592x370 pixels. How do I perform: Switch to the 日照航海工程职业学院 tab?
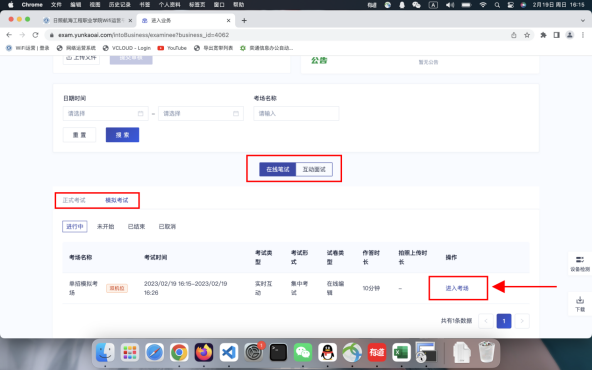[x=88, y=20]
